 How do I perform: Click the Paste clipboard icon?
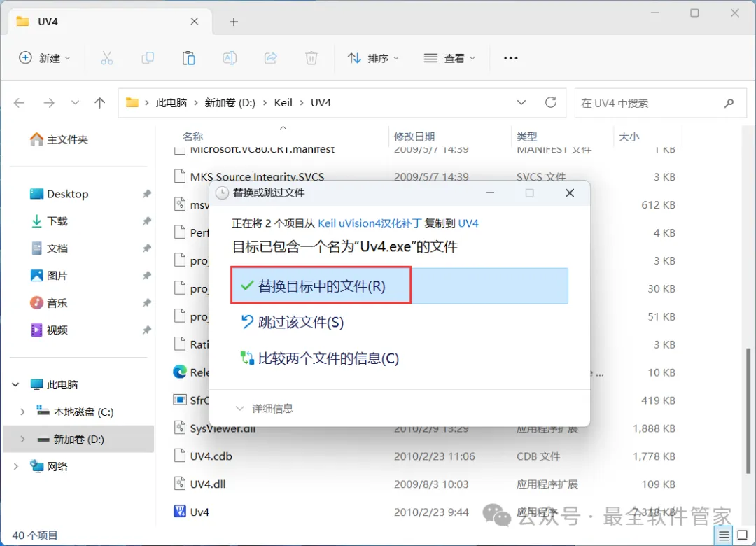tap(188, 58)
